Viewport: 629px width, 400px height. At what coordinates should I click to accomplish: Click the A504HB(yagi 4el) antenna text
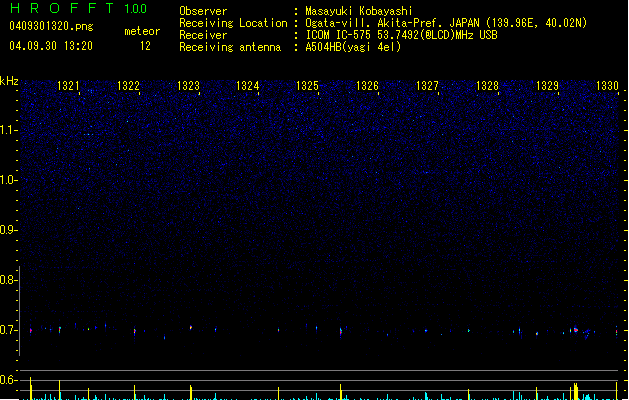353,47
